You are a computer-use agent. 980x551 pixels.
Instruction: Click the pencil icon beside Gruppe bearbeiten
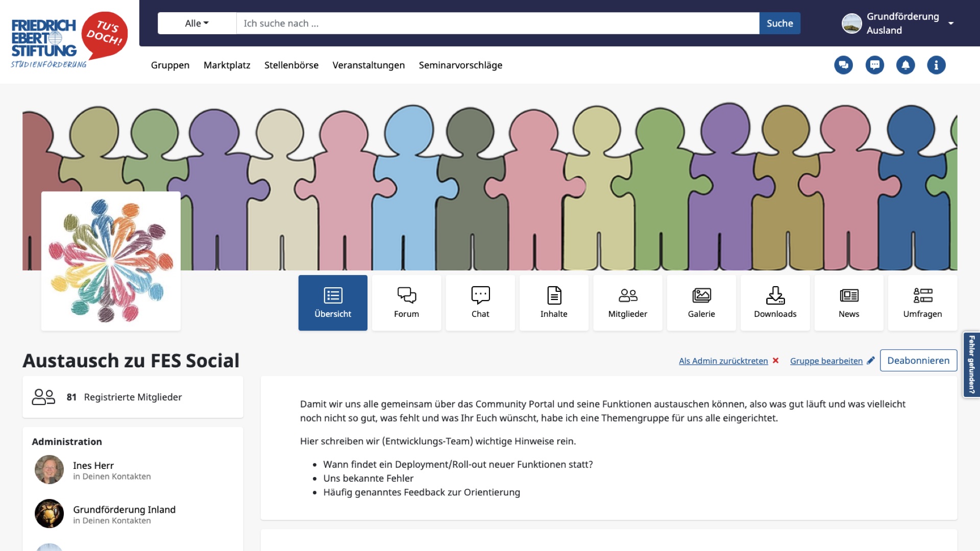(871, 361)
